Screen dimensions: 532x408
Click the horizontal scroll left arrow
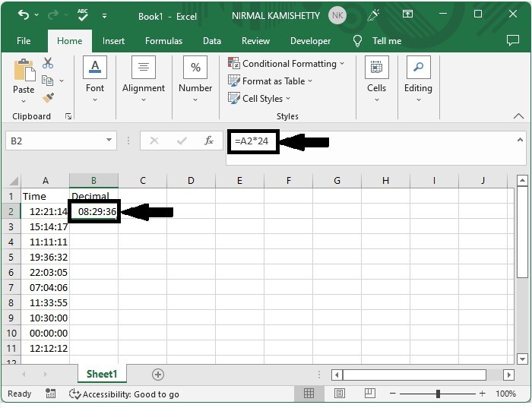pyautogui.click(x=337, y=375)
